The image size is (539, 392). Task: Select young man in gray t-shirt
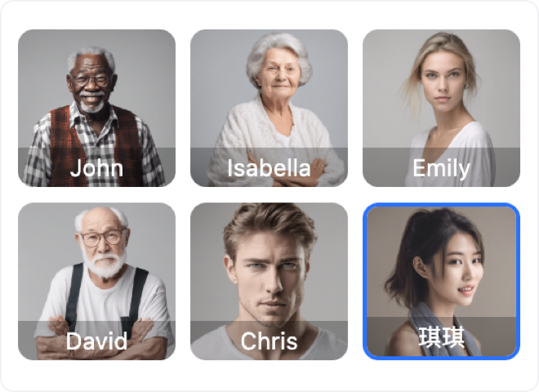tap(269, 281)
